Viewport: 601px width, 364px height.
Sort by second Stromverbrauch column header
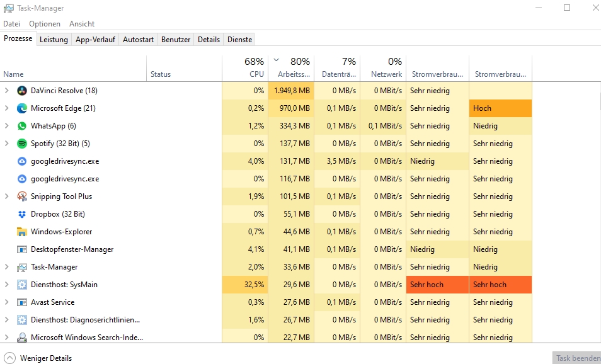tap(501, 69)
